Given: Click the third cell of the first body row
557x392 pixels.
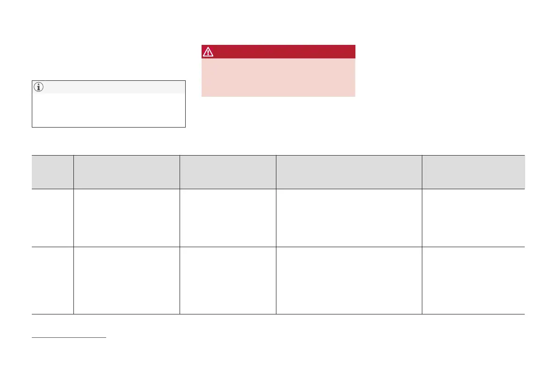Looking at the screenshot, I should (228, 218).
